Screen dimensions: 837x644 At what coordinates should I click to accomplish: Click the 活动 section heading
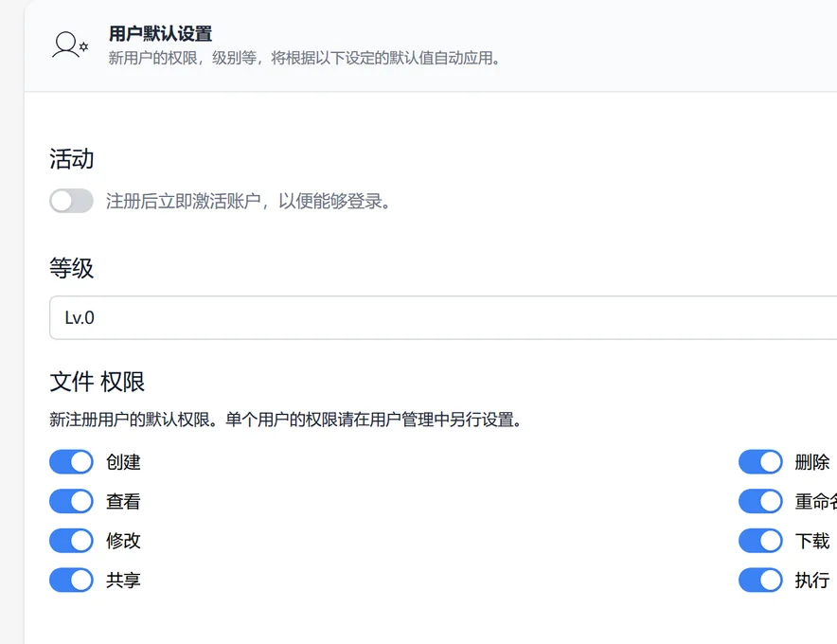72,158
